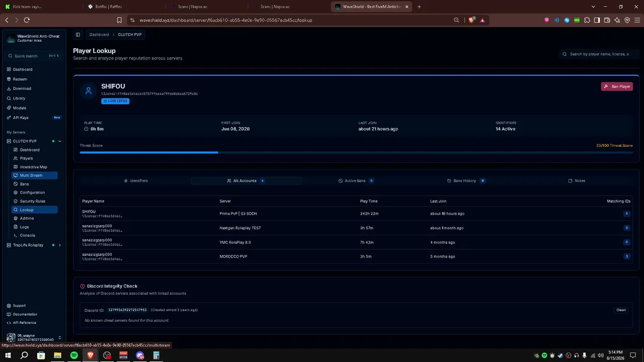Open Brave Rewards triangle icon
The width and height of the screenshot is (644, 362).
482,20
